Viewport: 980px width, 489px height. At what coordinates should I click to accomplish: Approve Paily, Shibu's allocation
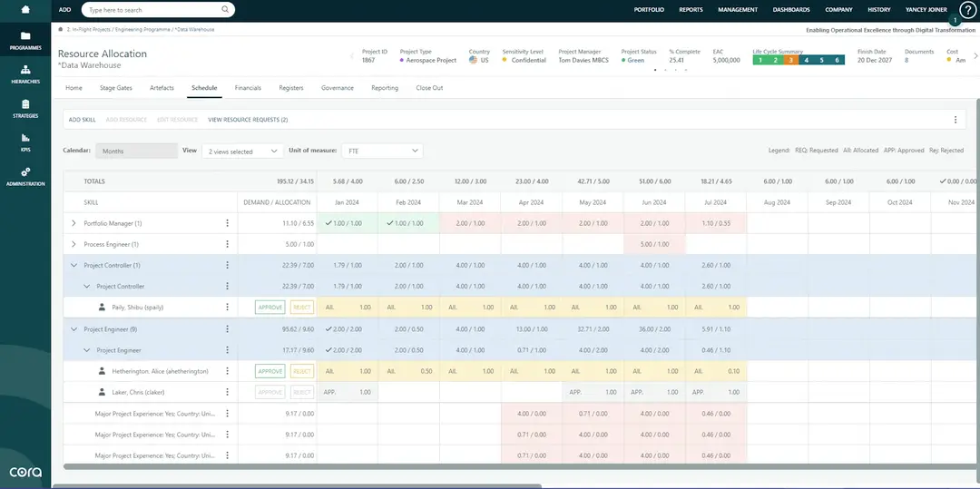click(x=270, y=308)
